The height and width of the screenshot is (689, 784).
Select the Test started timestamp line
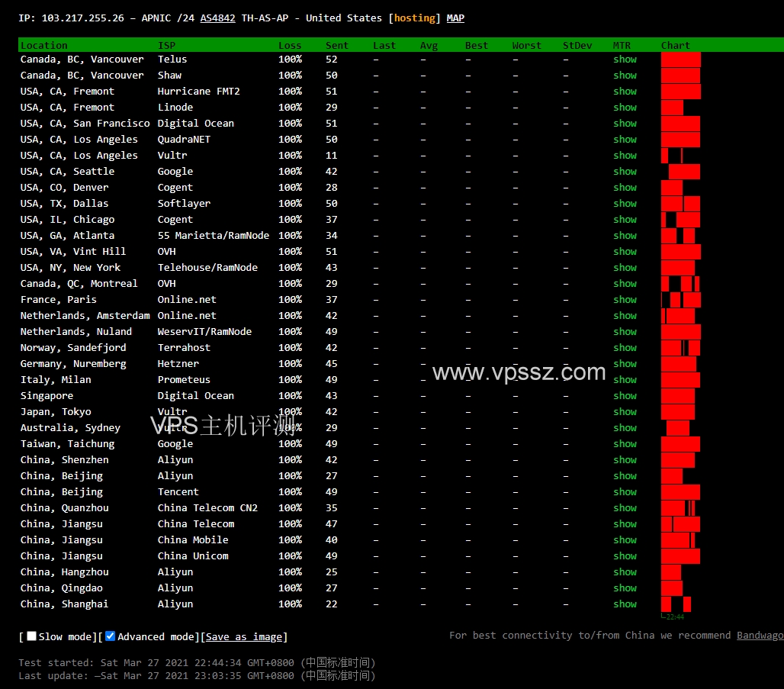tap(197, 662)
